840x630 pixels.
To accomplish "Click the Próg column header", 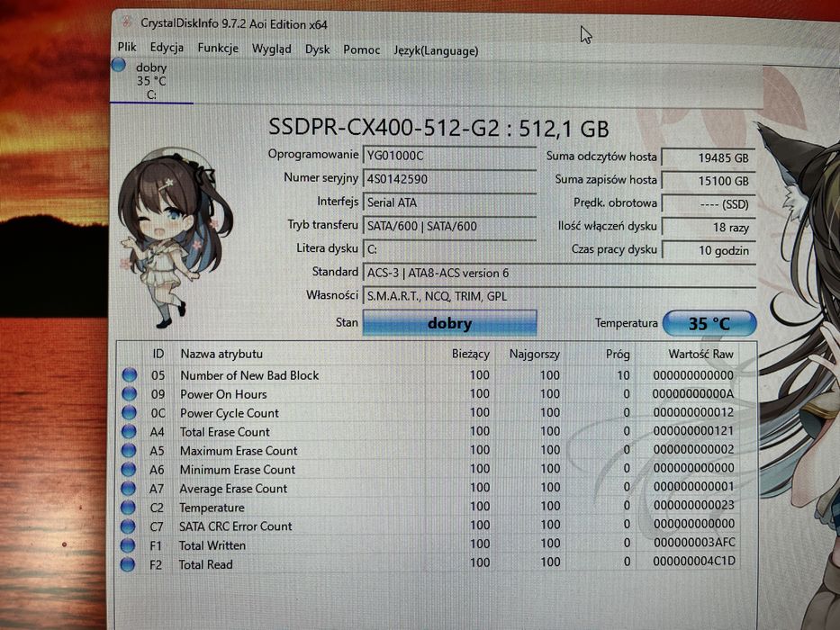I will click(618, 354).
